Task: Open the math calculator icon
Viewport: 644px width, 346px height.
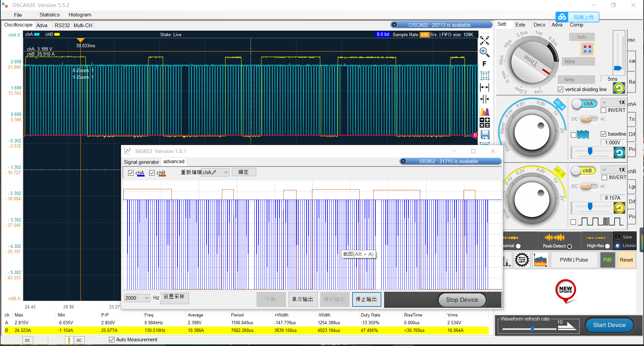Action: pyautogui.click(x=485, y=123)
